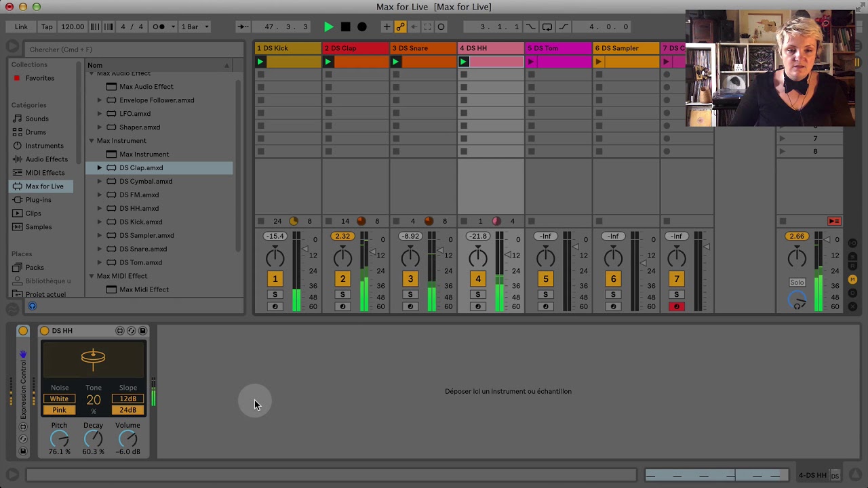
Task: Select White noise in DS HH
Action: 59,399
